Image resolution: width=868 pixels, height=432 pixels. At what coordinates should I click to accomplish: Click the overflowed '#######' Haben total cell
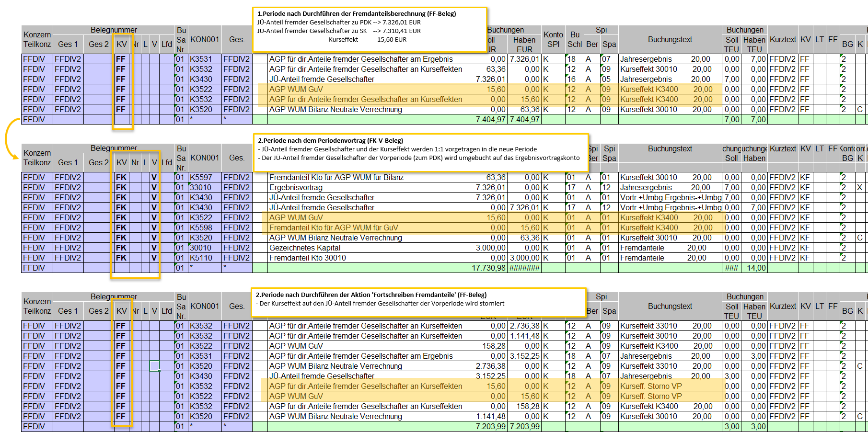click(x=524, y=268)
